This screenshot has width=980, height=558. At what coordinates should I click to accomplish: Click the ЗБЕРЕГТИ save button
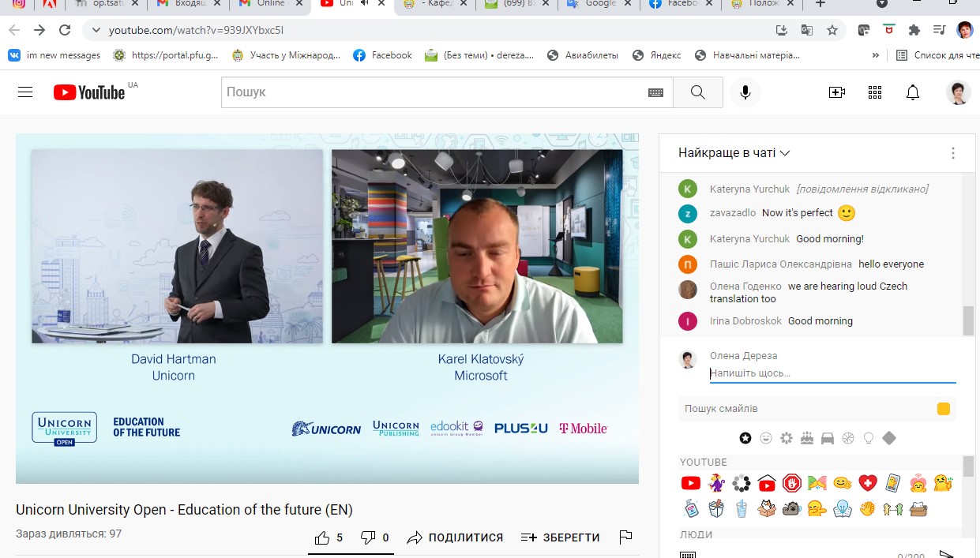coord(560,537)
